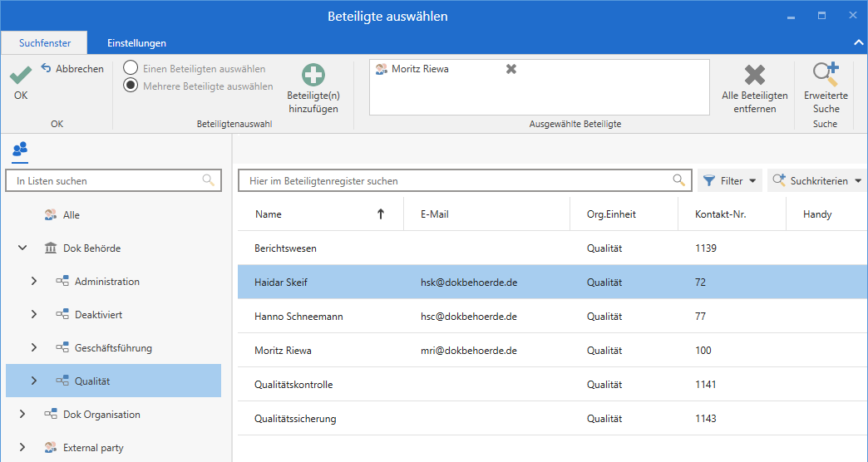Select 'Alle' in the tree
The height and width of the screenshot is (462, 868).
click(x=72, y=214)
